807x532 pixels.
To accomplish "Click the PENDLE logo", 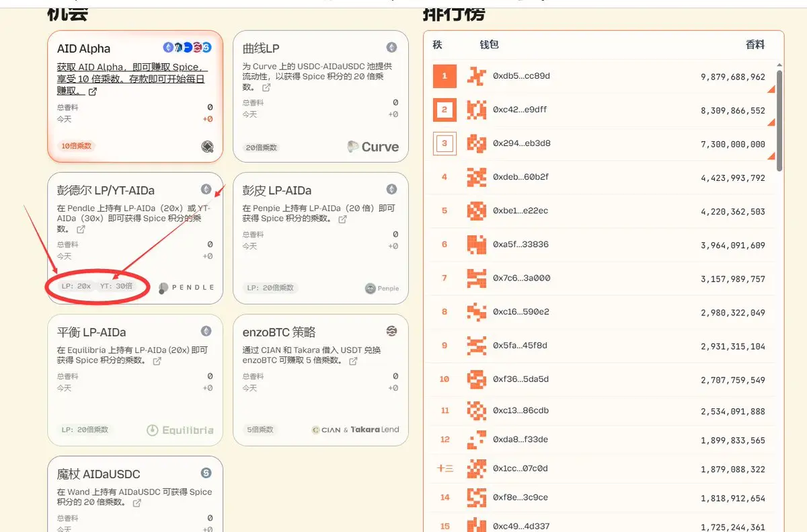I will tap(187, 287).
